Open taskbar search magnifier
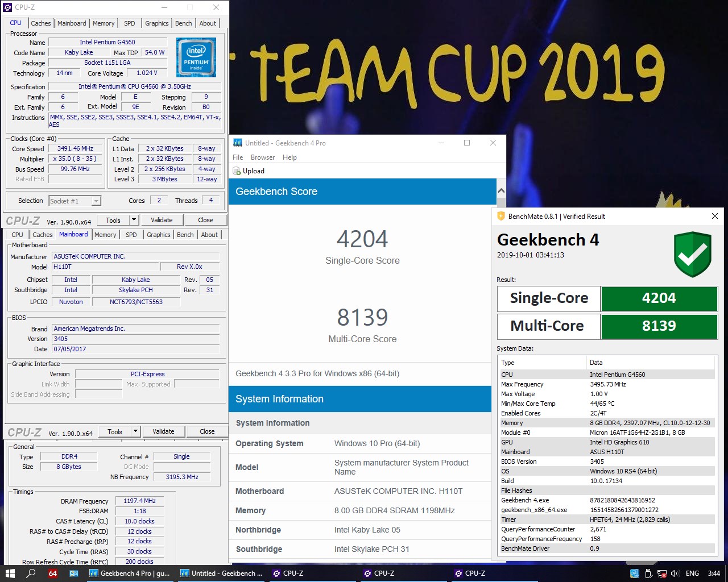 [x=31, y=573]
